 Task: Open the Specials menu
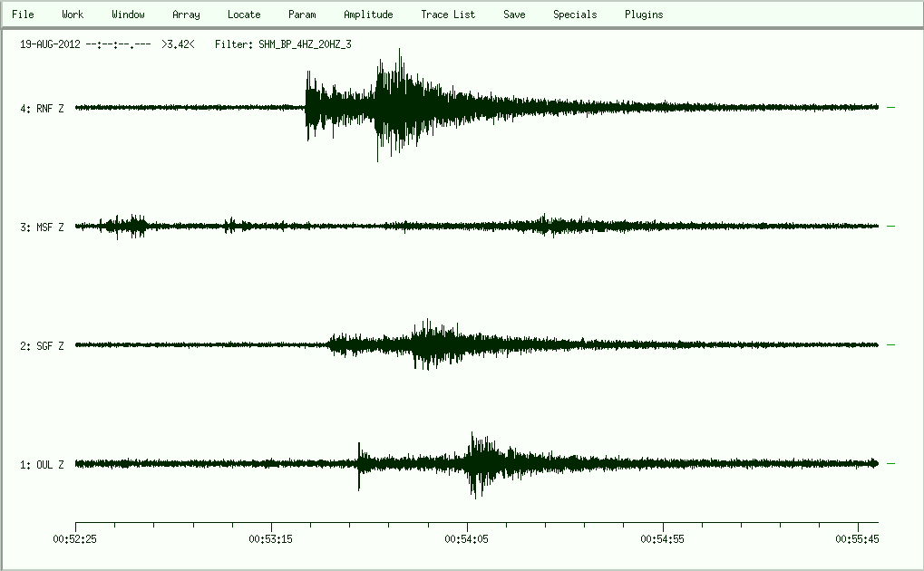(575, 15)
